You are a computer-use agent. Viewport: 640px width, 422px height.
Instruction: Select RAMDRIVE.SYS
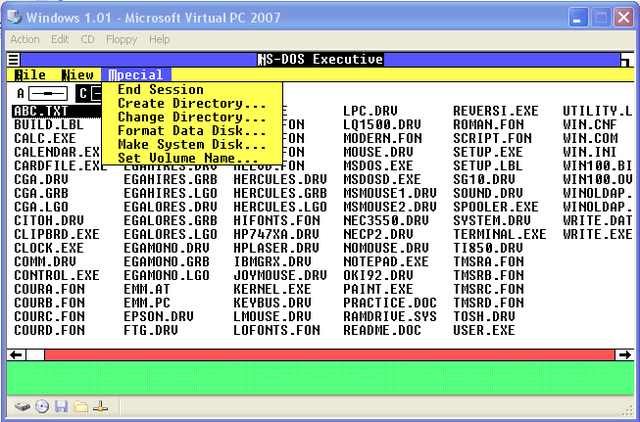[390, 317]
